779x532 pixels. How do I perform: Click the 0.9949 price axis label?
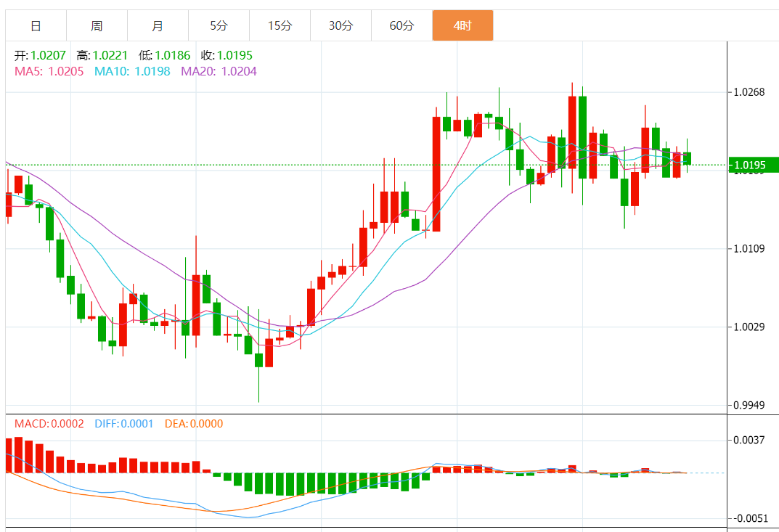pos(749,405)
